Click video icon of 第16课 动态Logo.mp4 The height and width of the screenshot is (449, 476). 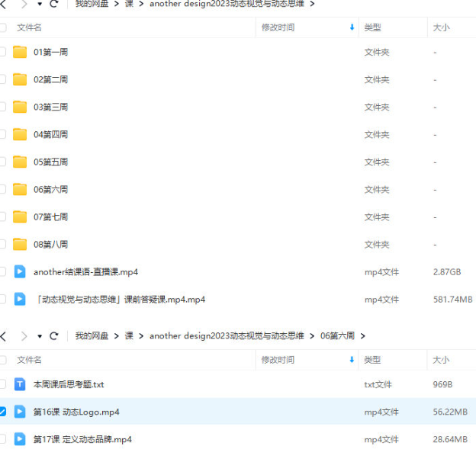(x=20, y=412)
